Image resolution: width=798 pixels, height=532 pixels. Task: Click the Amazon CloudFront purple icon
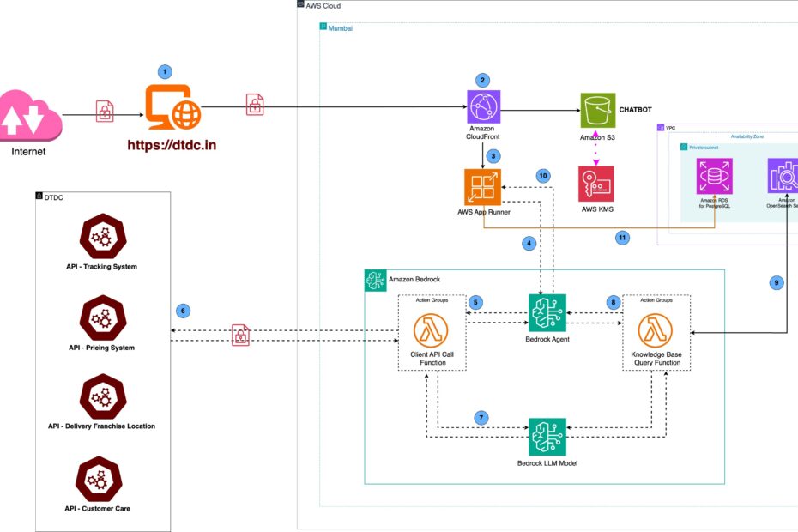coord(483,107)
